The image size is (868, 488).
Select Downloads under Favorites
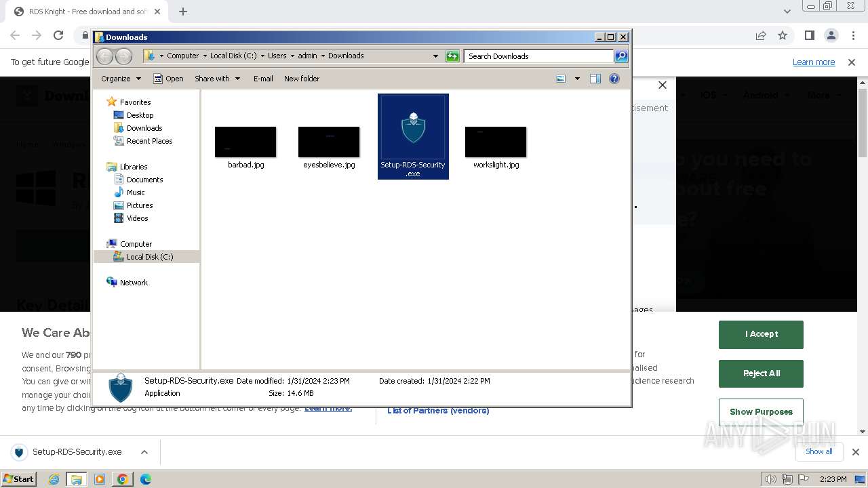pos(144,128)
